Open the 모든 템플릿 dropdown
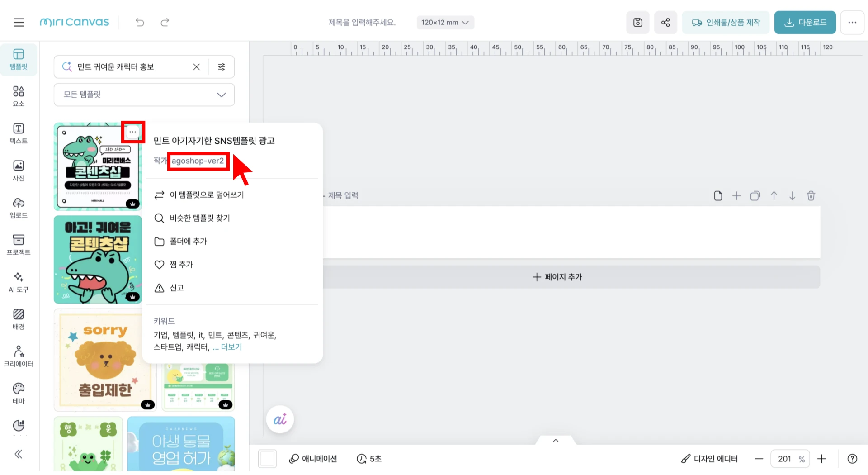The height and width of the screenshot is (475, 868). (144, 95)
